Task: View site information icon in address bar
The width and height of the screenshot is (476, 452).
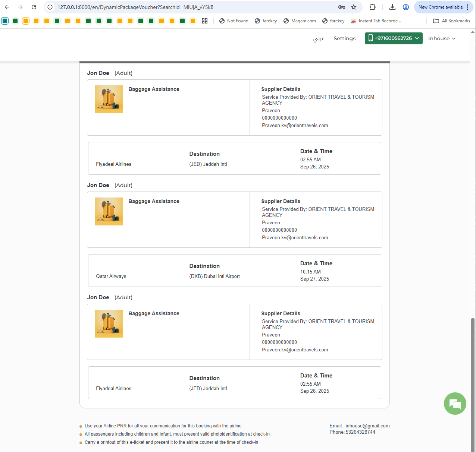Action: 50,7
